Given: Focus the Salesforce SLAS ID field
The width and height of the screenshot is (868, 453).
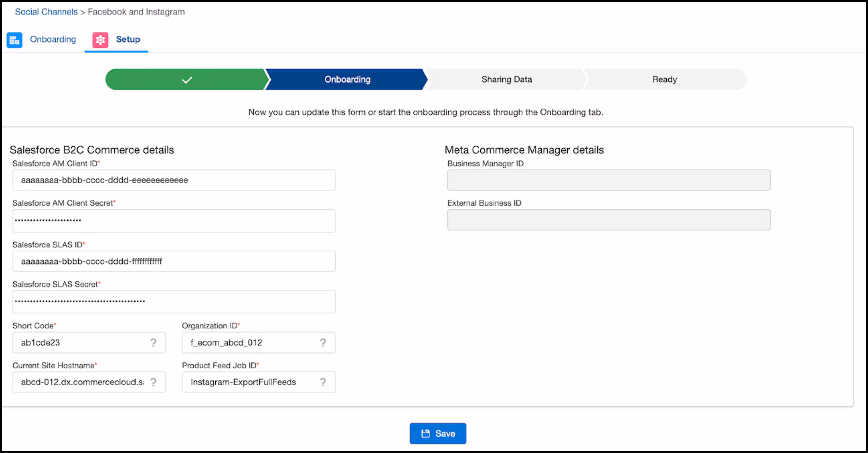Looking at the screenshot, I should click(x=174, y=262).
